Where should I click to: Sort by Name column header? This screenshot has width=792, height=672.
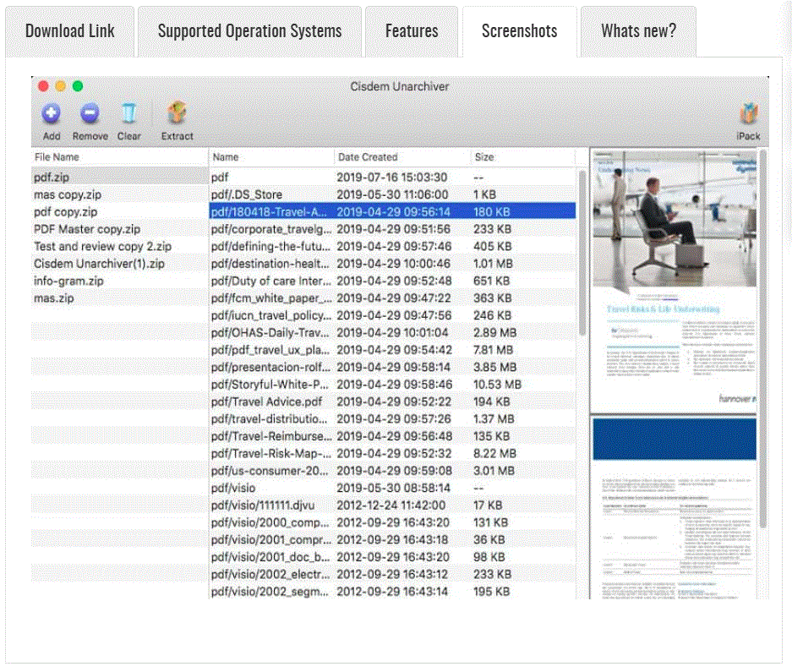pyautogui.click(x=271, y=157)
